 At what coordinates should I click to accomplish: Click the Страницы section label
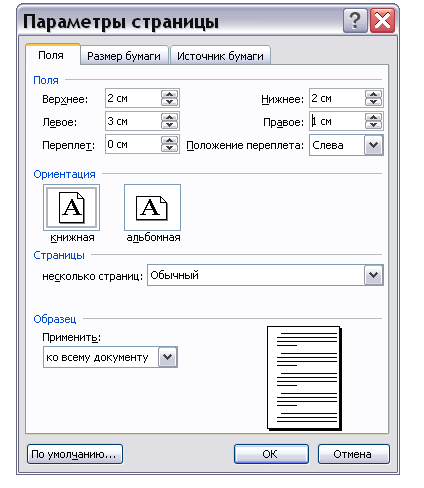(59, 255)
